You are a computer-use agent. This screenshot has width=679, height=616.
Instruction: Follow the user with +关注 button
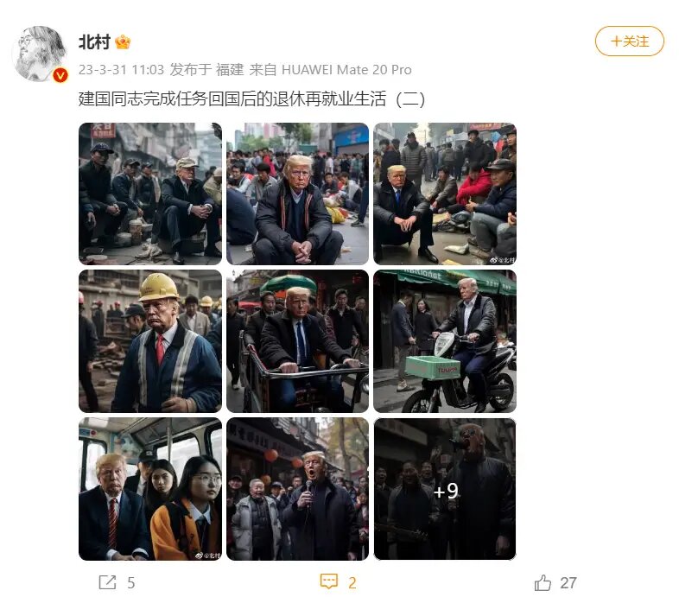[x=629, y=41]
